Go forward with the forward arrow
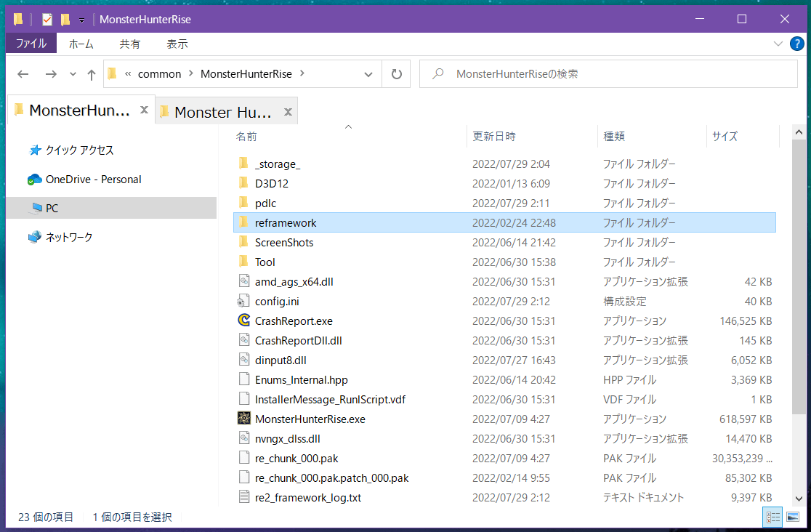 click(51, 74)
